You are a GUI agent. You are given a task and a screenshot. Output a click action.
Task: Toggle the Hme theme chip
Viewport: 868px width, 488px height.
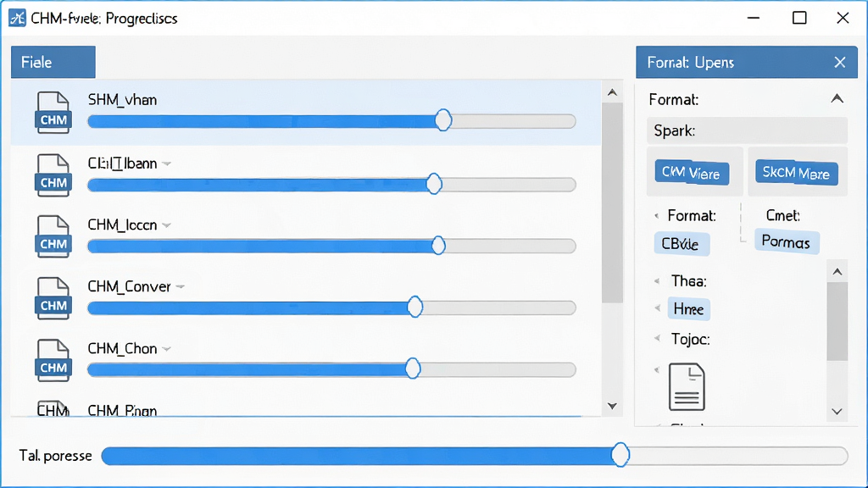[688, 308]
